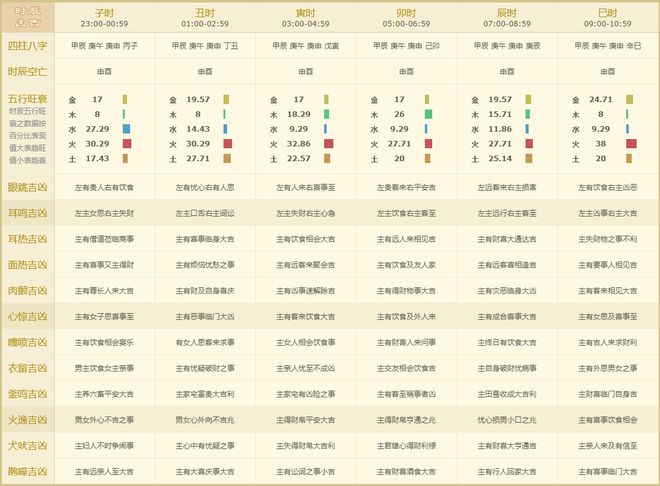
Task: Click the eight-character cell ending in 辛巳
Action: [607, 45]
